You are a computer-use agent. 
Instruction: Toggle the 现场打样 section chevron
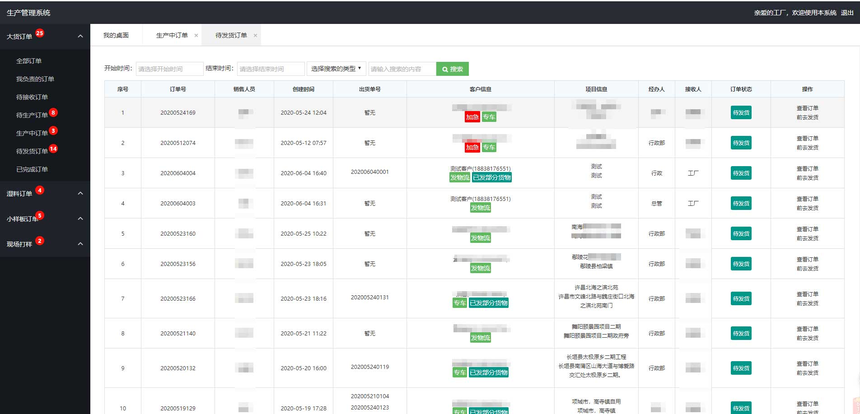click(x=80, y=242)
